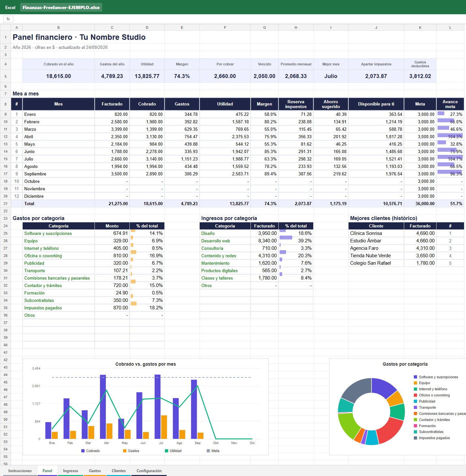Select the Margen KPI value 74.3%
Screen dimensions: 466x476
tap(182, 76)
